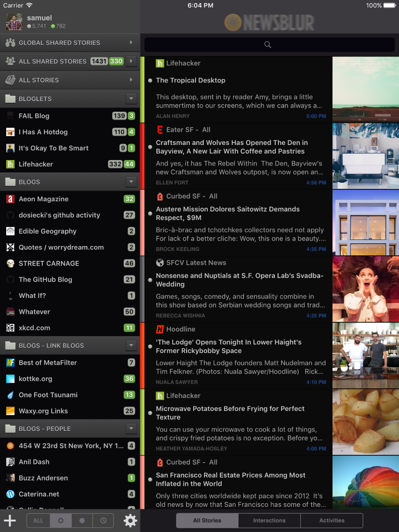Image resolution: width=399 pixels, height=532 pixels.
Task: Switch to the Interactions tab
Action: (x=270, y=520)
